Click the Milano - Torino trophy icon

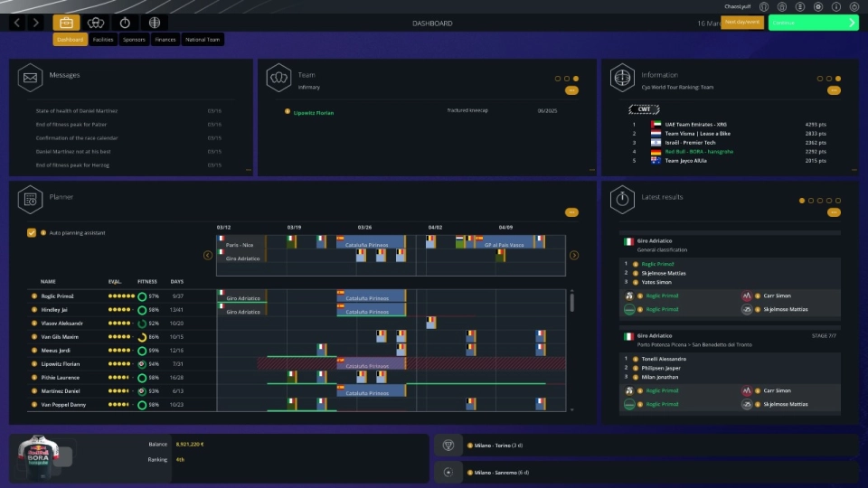tap(448, 446)
